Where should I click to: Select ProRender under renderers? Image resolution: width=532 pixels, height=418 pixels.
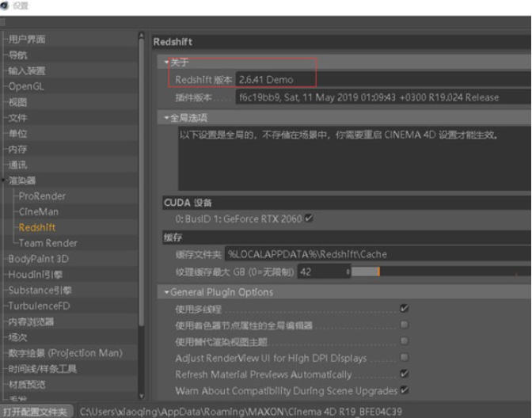click(x=42, y=196)
